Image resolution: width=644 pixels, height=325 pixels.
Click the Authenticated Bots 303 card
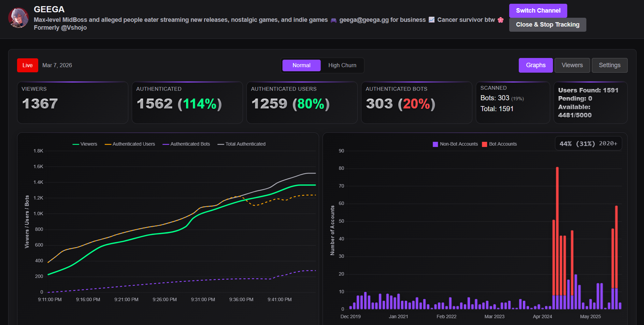416,102
